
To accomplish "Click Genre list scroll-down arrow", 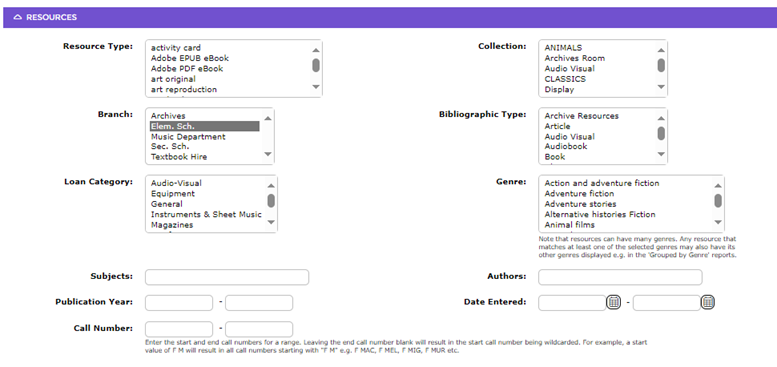I will (718, 222).
